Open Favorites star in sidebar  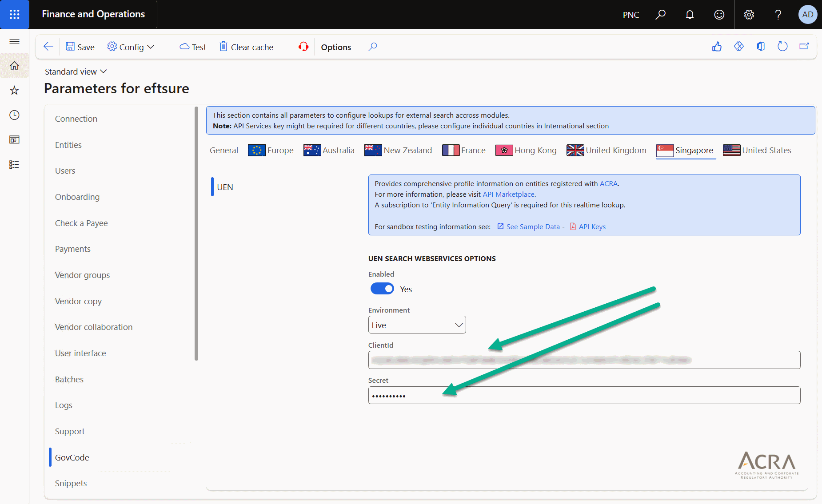click(15, 91)
